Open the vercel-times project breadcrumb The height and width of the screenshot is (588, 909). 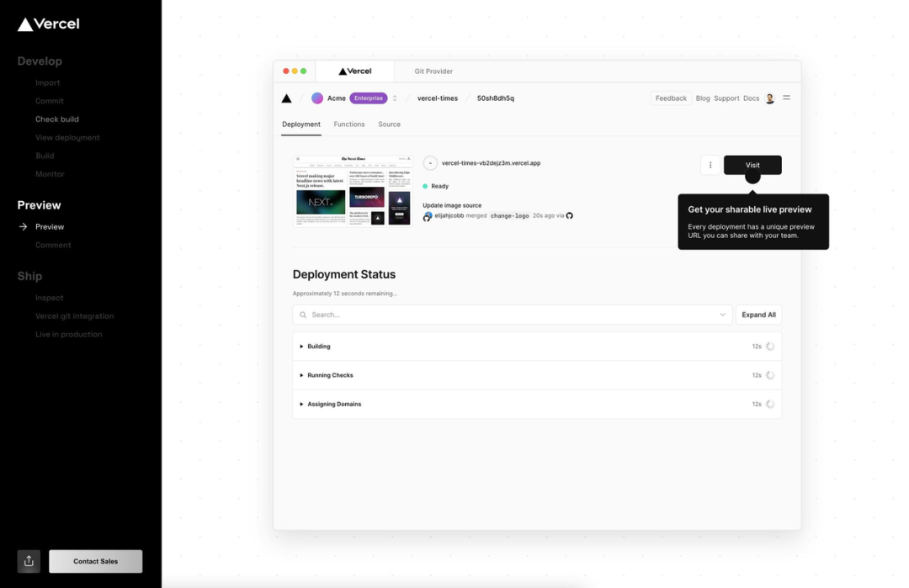tap(438, 98)
